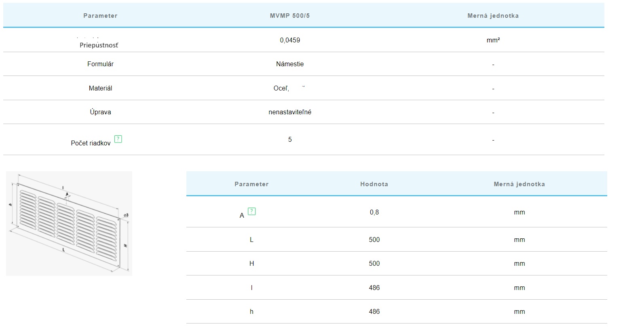Click the 500 value in the L row
The image size is (644, 332).
click(374, 240)
